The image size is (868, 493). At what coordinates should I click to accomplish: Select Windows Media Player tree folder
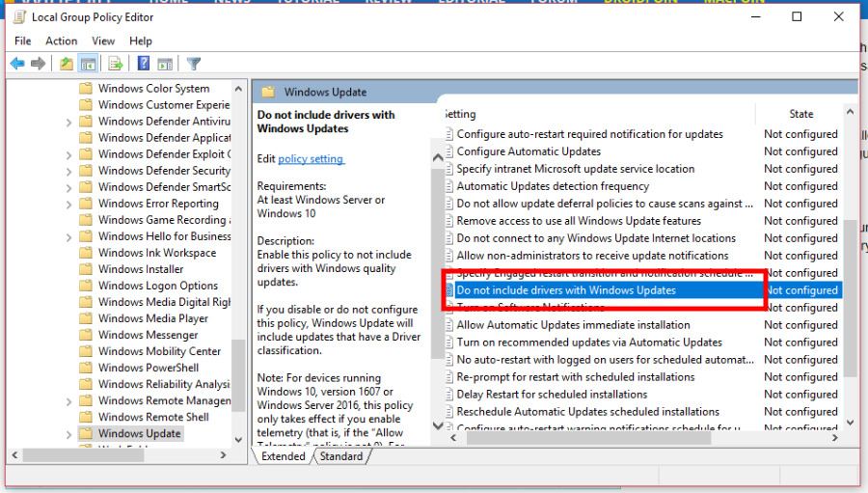pyautogui.click(x=152, y=318)
